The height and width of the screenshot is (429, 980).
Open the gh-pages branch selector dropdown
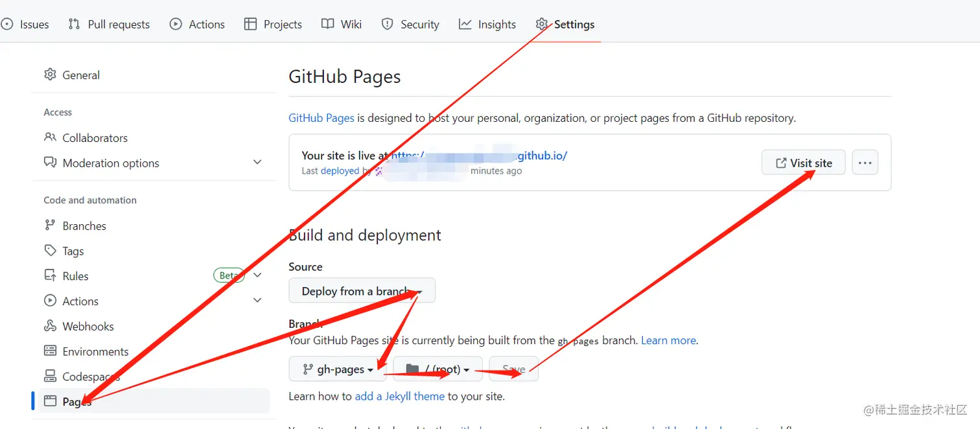[338, 369]
